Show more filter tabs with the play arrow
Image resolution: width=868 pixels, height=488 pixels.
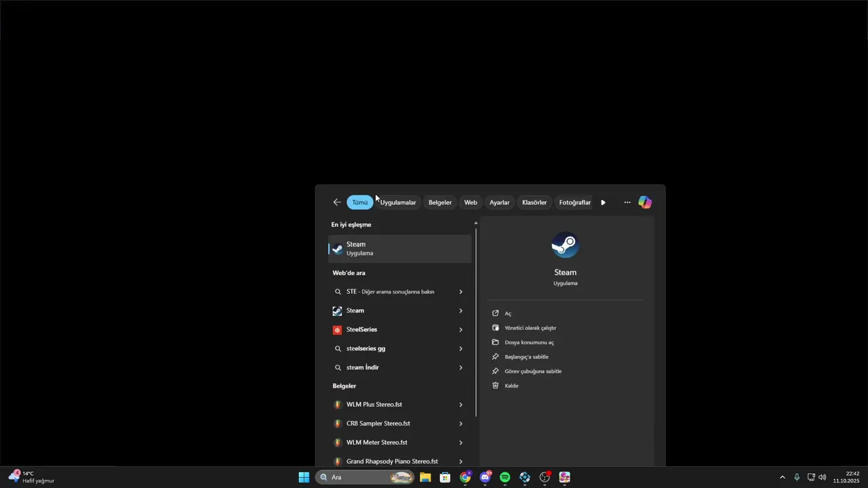point(603,203)
